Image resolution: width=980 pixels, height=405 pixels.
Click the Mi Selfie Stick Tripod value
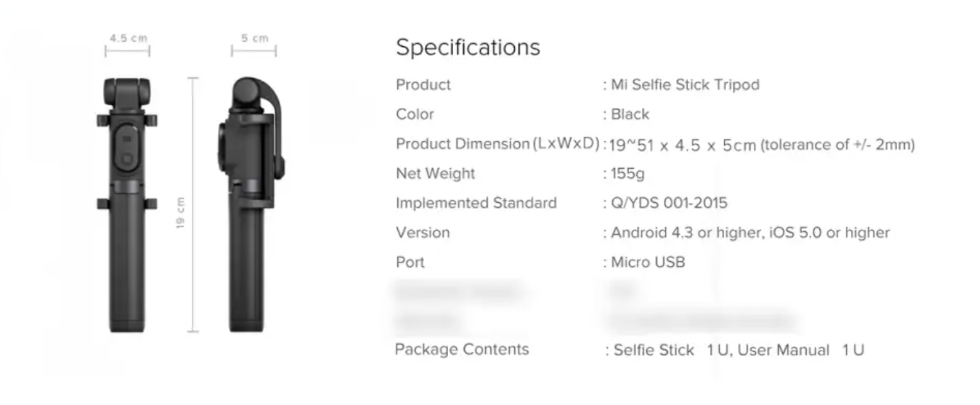click(685, 85)
